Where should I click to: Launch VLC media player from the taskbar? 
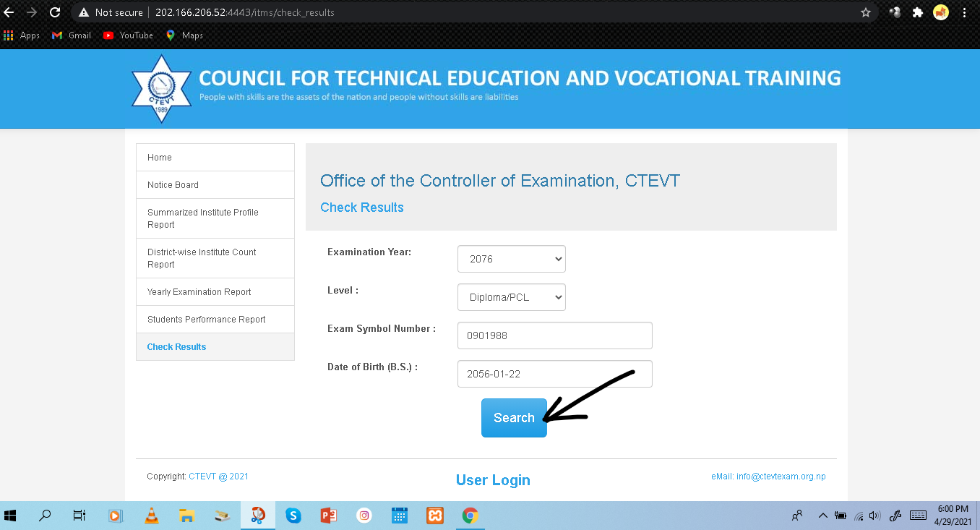(151, 516)
